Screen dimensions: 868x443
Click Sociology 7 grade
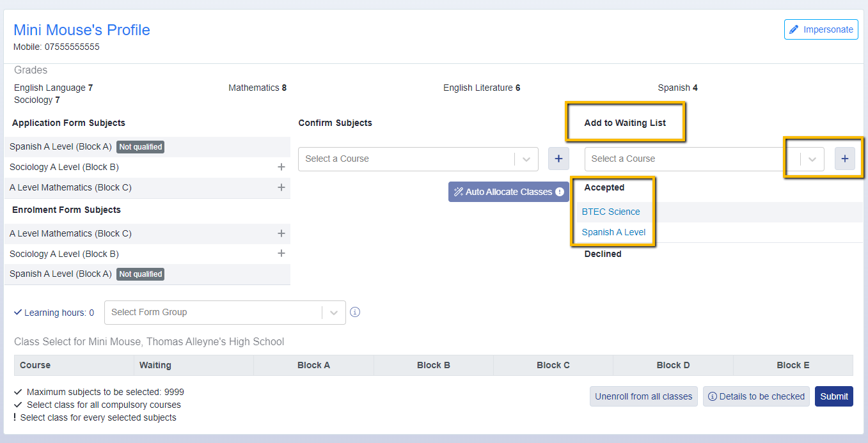pyautogui.click(x=37, y=100)
